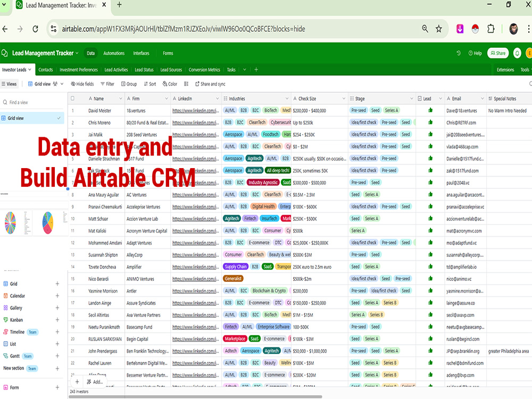Click the Share button
The height and width of the screenshot is (399, 532).
point(498,53)
